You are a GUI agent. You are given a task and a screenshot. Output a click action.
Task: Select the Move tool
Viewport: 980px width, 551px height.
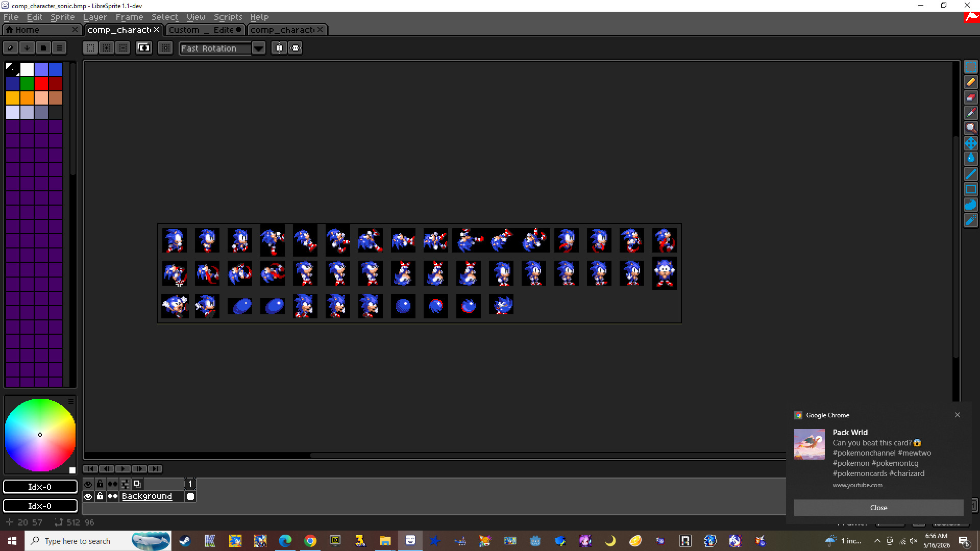click(970, 143)
